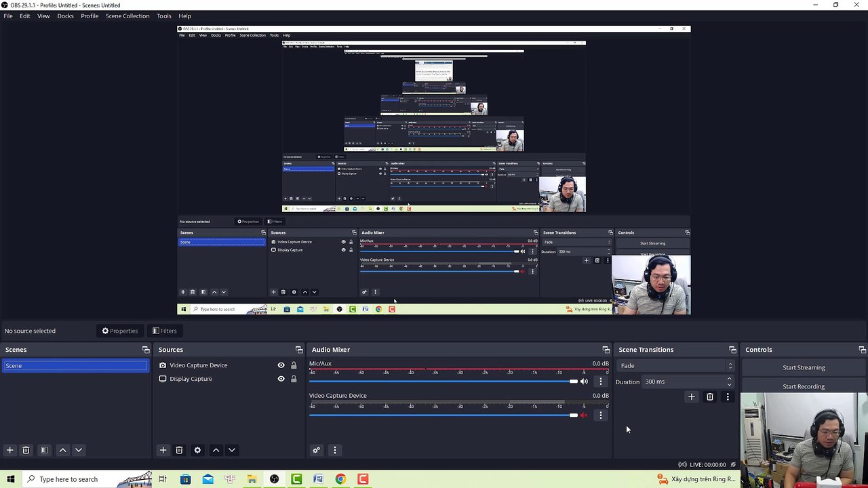The width and height of the screenshot is (868, 488).
Task: Toggle visibility of Display Capture source
Action: pyautogui.click(x=281, y=379)
